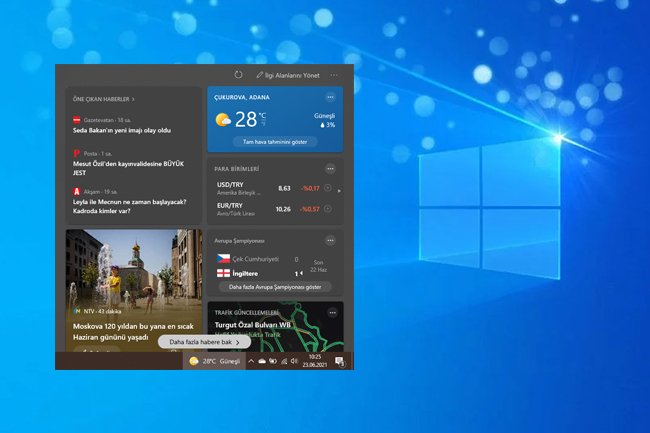Click the Gazetevatan source logo
This screenshot has width=650, height=433.
click(77, 120)
